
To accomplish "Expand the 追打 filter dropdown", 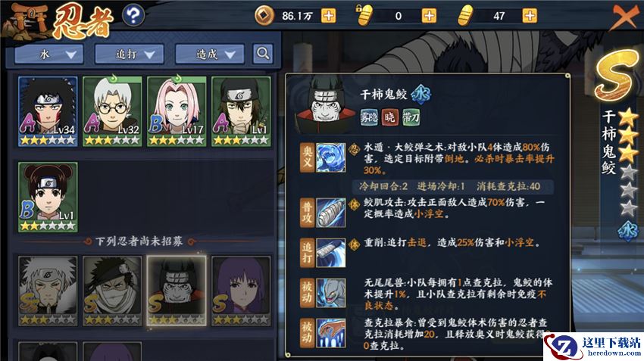I will pos(130,54).
